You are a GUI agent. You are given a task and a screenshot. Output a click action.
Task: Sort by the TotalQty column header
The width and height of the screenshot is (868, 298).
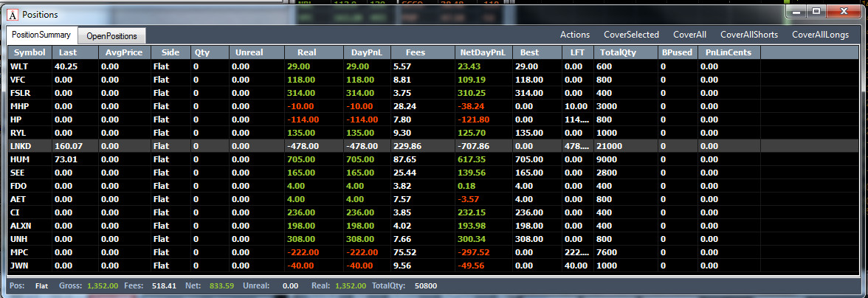click(x=626, y=52)
